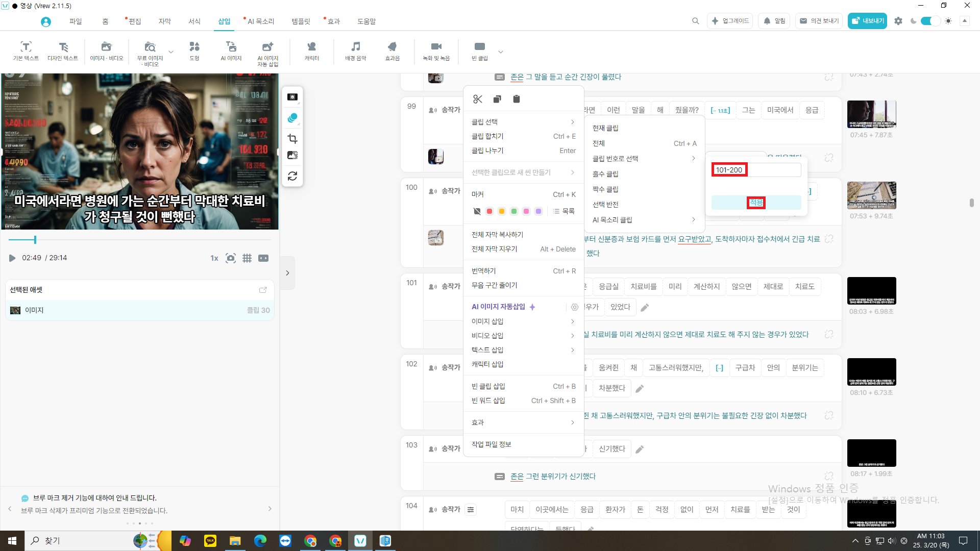The width and height of the screenshot is (980, 551).
Task: Clear marker using the no-marker icon
Action: (x=477, y=211)
